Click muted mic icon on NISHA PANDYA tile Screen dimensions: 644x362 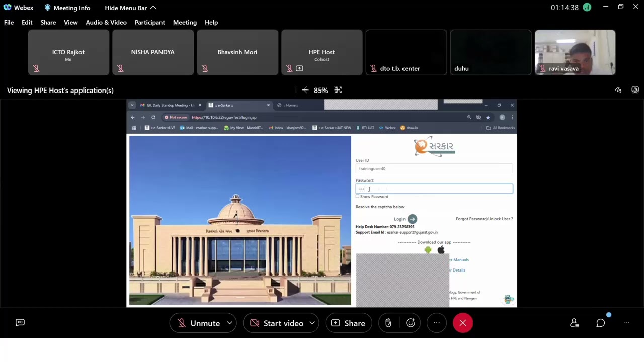click(120, 68)
